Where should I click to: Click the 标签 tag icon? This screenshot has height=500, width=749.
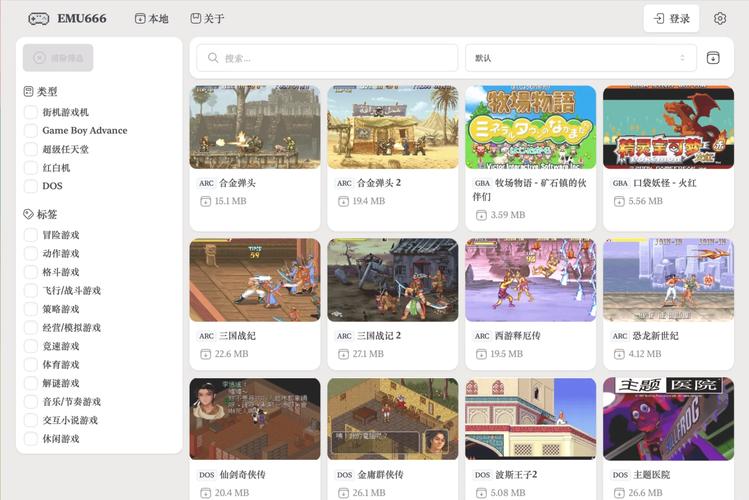coord(29,214)
